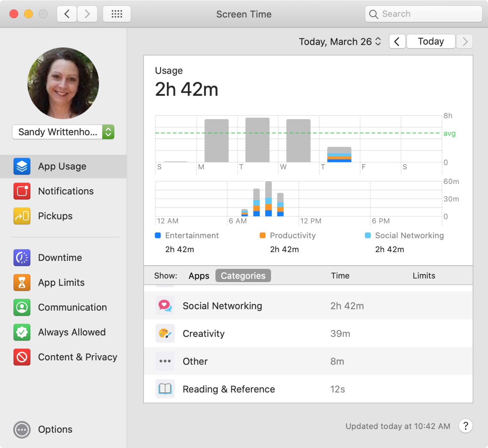Go to the previous day with back arrow
This screenshot has width=488, height=448.
coord(397,41)
